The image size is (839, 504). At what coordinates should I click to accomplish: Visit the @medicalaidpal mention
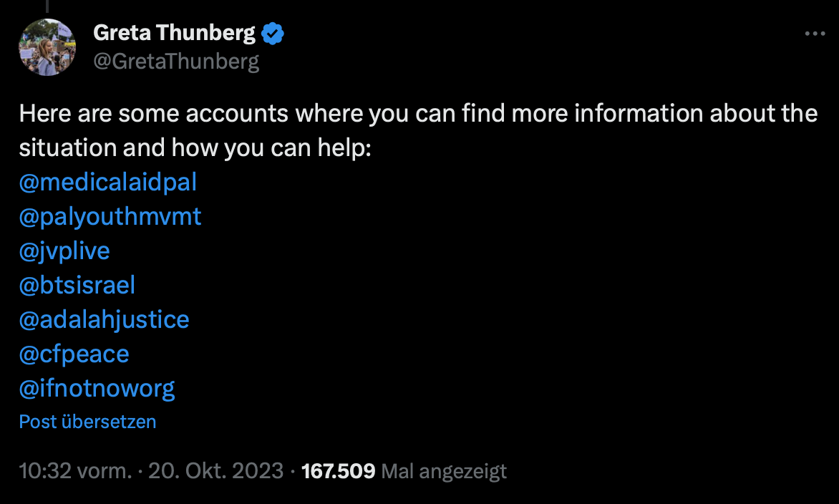point(107,183)
